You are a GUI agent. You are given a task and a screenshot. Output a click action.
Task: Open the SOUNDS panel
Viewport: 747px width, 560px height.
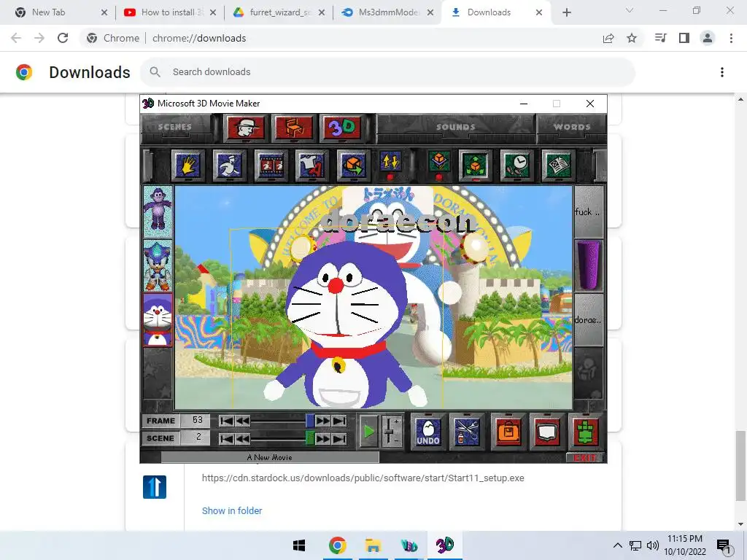pyautogui.click(x=455, y=127)
